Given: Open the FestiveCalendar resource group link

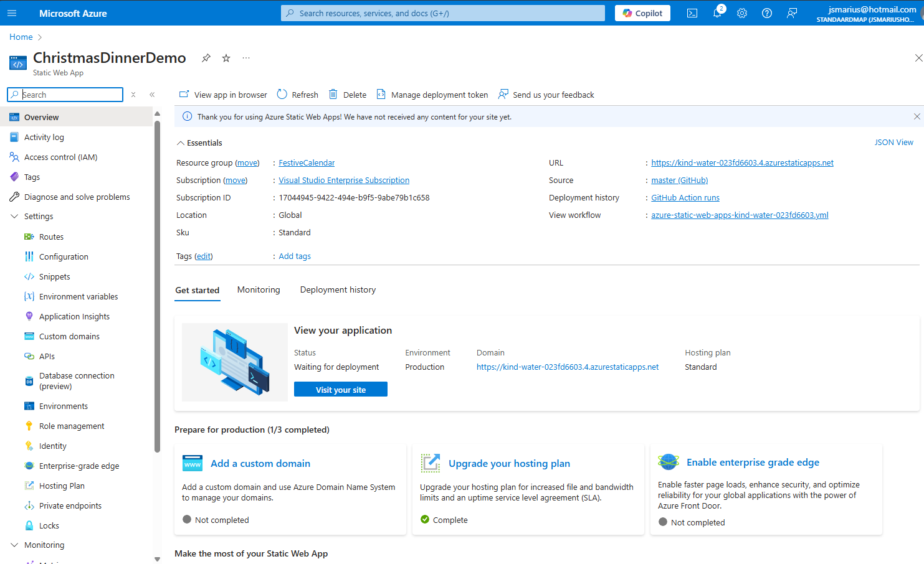Looking at the screenshot, I should 307,163.
